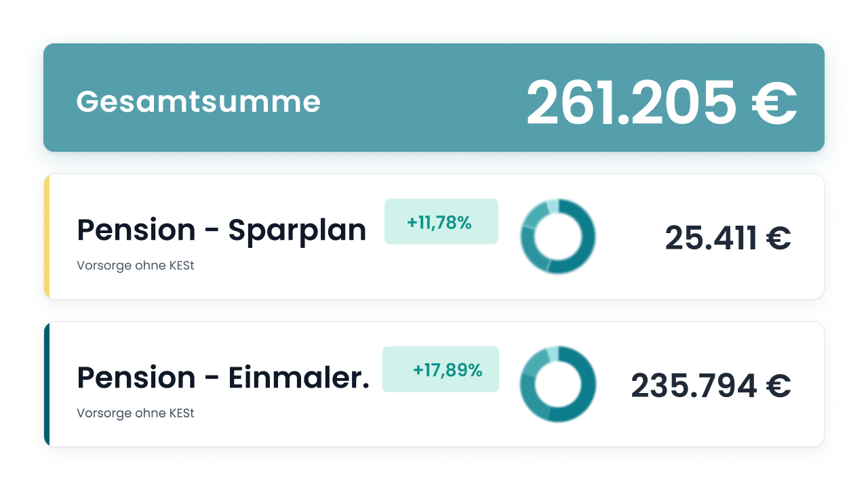
Task: Click Vorsorge ohne KESt under Einmaler.
Action: click(136, 413)
